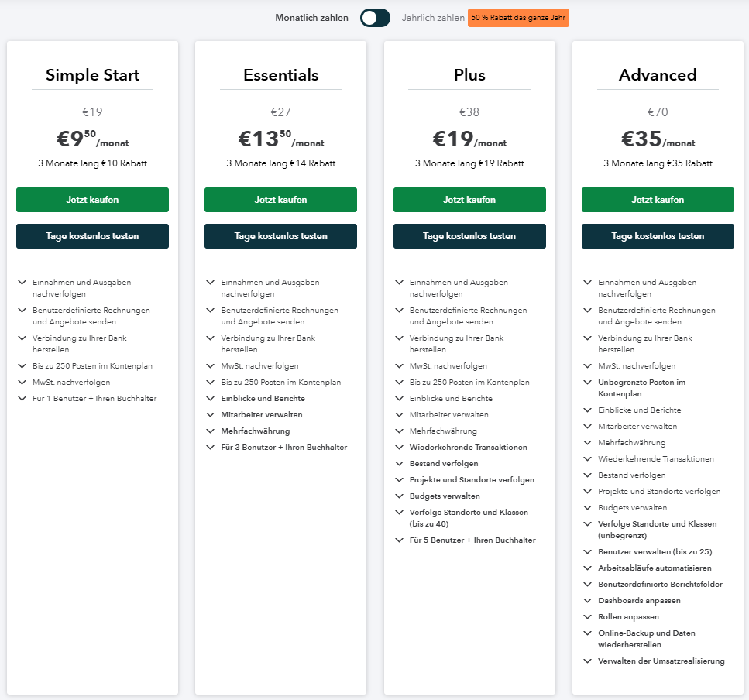The height and width of the screenshot is (700, 749).
Task: Start free trial for Essentials plan
Action: point(280,236)
